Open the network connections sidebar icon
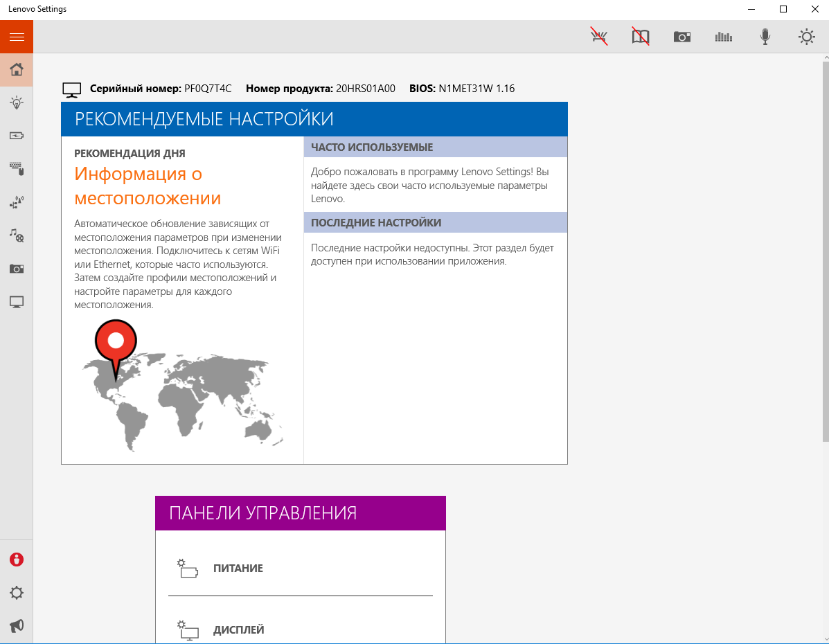The image size is (829, 644). (17, 202)
